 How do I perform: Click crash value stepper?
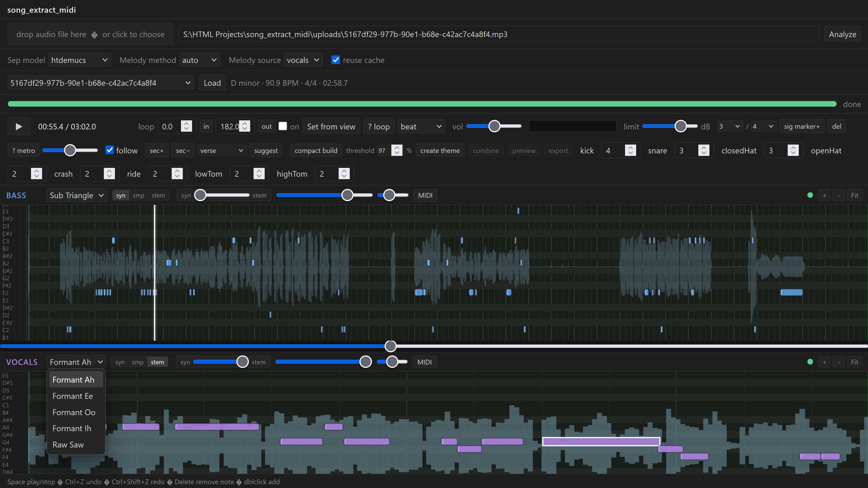point(109,174)
